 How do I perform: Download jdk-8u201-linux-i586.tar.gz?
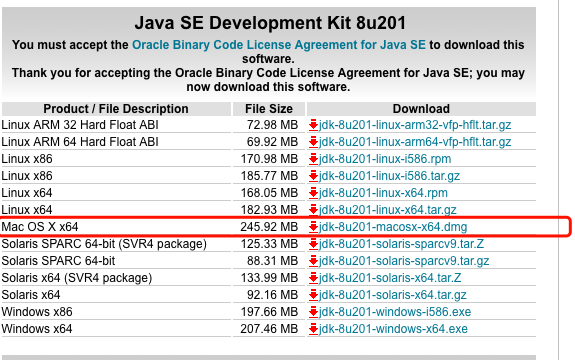click(389, 176)
